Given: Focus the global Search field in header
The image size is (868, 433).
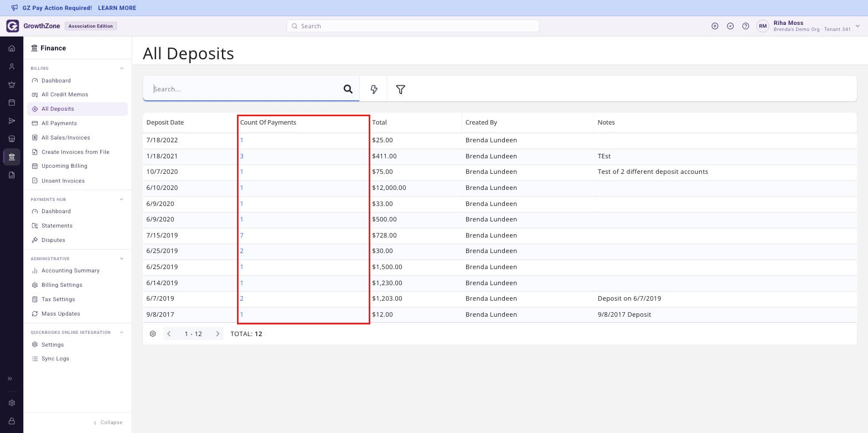Looking at the screenshot, I should coord(412,26).
